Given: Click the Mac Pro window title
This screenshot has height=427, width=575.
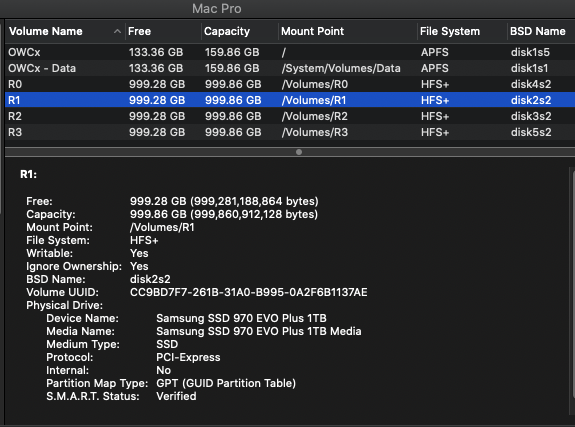Looking at the screenshot, I should [217, 8].
